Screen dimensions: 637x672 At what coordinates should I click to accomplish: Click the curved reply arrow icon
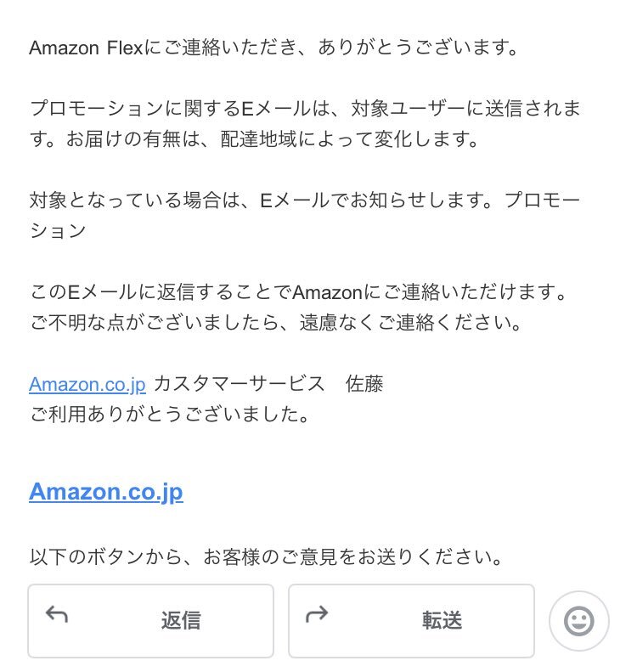[x=57, y=614]
